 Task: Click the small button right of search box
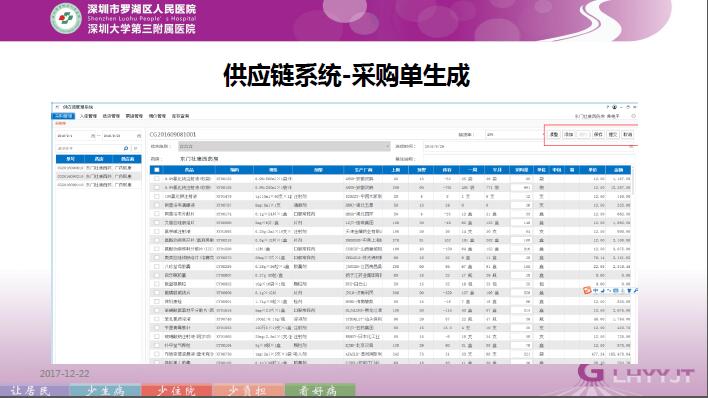[136, 148]
